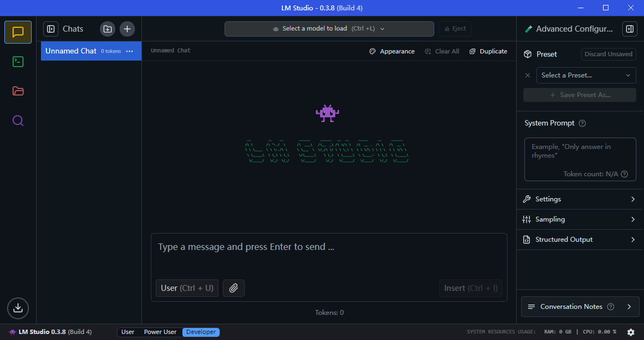This screenshot has width=644, height=340.
Task: Click the Tokens: 0 counter
Action: coord(329,313)
